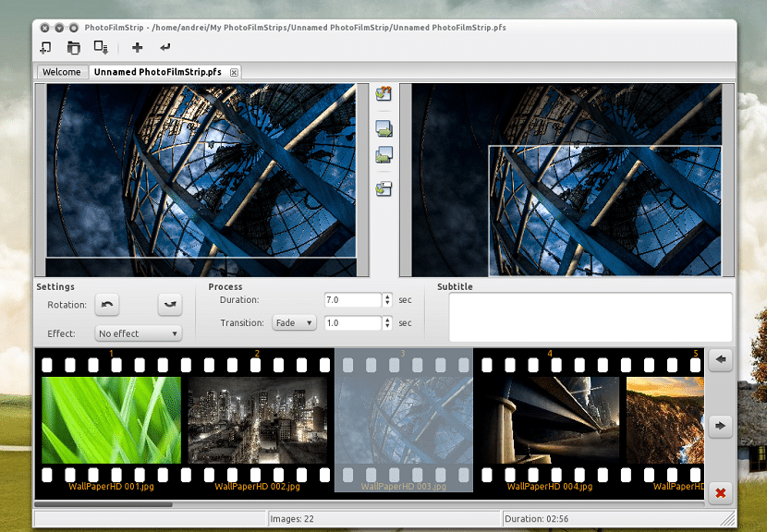
Task: Rotate the picture counter-clockwise
Action: [x=107, y=304]
